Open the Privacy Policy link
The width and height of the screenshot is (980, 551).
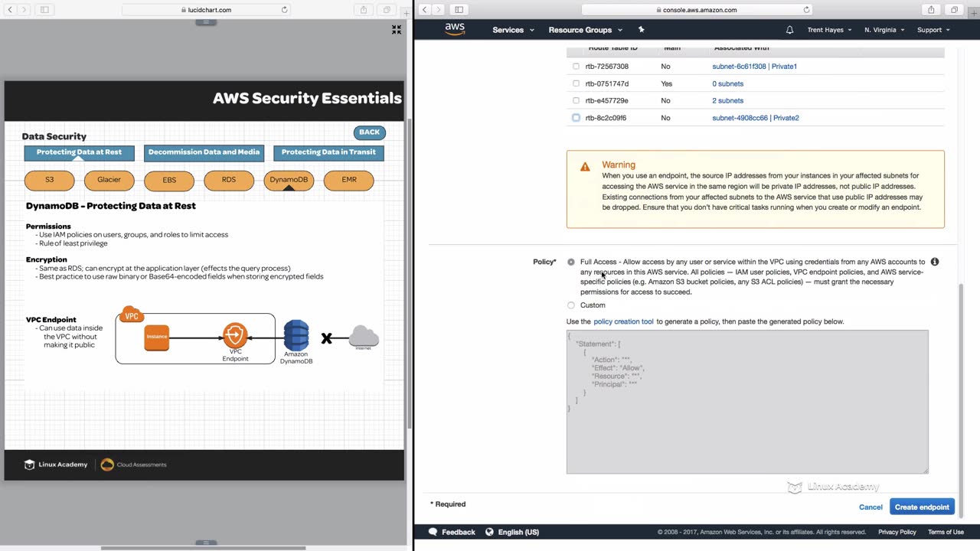pyautogui.click(x=897, y=532)
